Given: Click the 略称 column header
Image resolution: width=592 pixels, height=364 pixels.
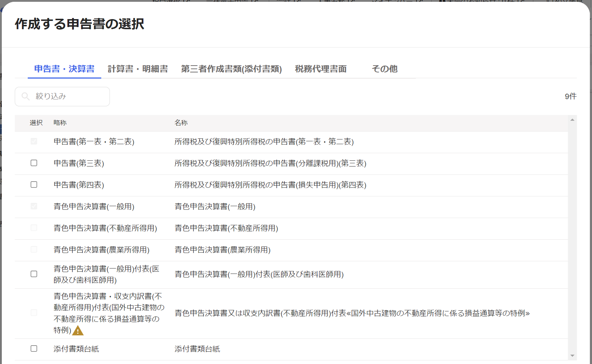Looking at the screenshot, I should click(x=60, y=123).
